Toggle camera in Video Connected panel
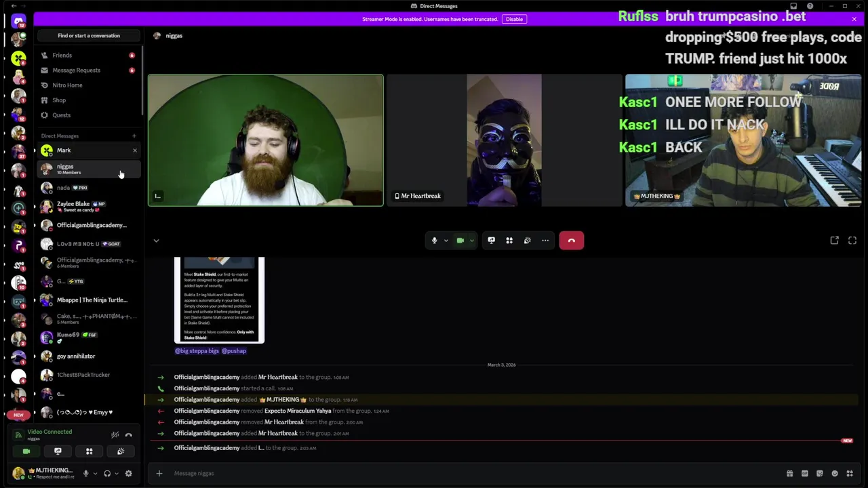This screenshot has height=488, width=868. [26, 451]
